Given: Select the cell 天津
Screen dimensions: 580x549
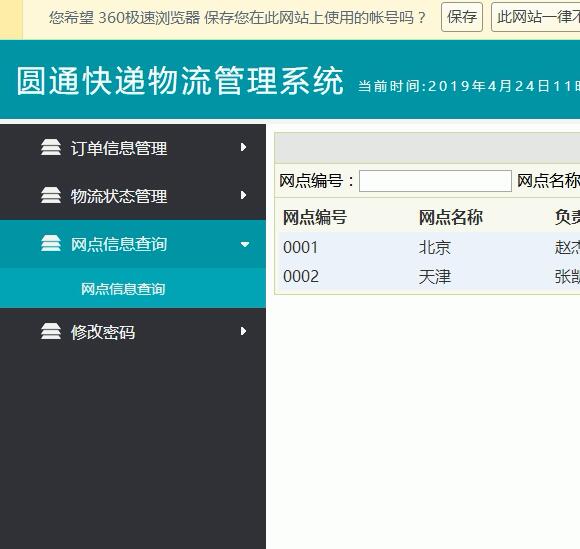Looking at the screenshot, I should (x=435, y=276).
